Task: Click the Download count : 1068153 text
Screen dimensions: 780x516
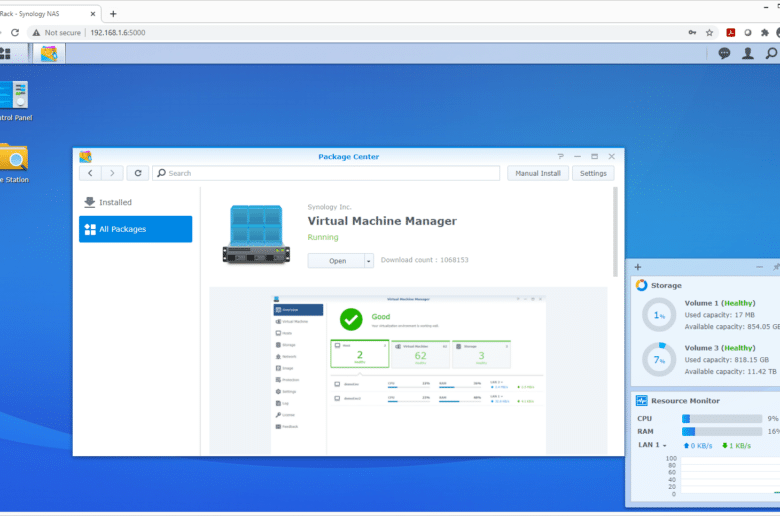Action: click(x=424, y=260)
